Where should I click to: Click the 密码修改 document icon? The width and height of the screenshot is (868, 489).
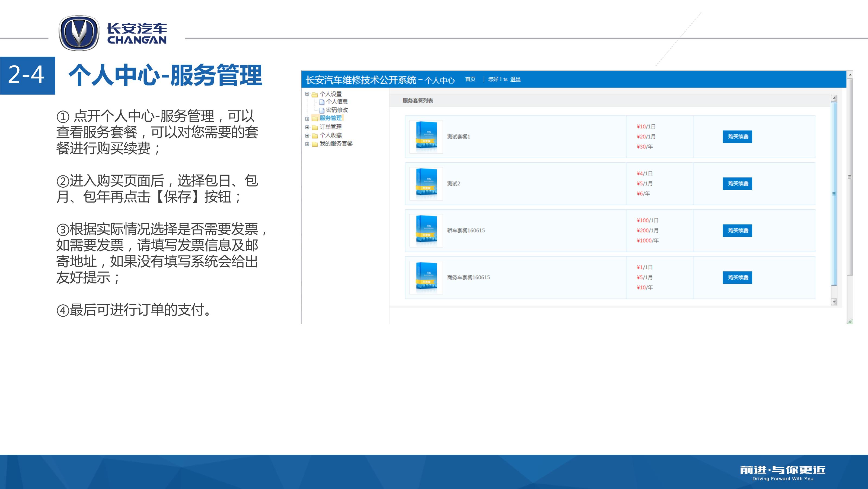(322, 110)
